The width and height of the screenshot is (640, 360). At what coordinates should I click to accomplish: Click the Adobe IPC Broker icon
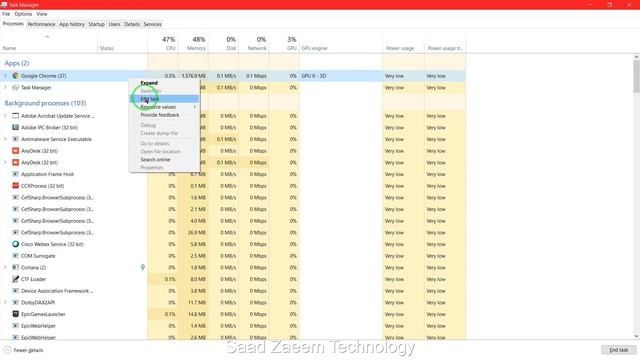click(x=16, y=127)
